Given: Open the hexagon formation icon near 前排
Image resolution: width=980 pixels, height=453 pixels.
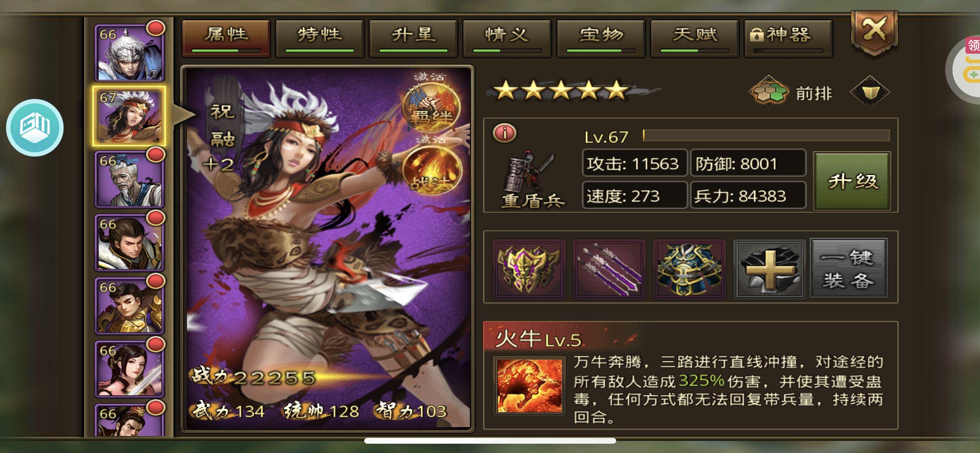Looking at the screenshot, I should click(769, 91).
